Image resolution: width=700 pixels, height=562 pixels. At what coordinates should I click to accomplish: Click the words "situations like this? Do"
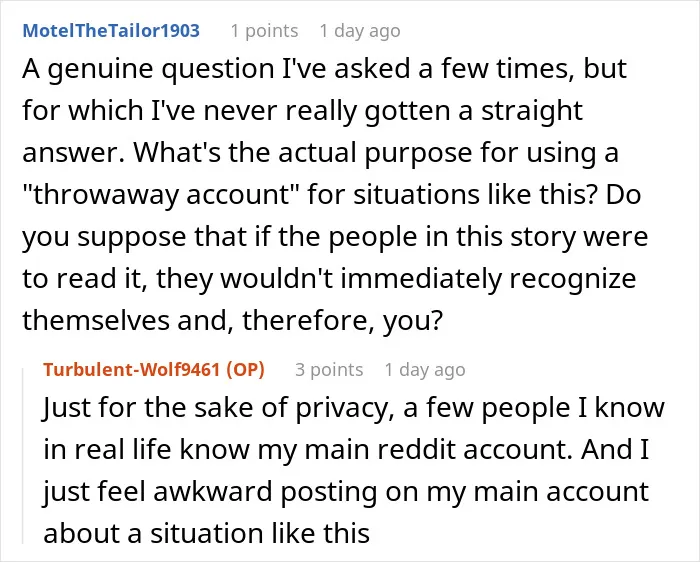click(x=497, y=195)
